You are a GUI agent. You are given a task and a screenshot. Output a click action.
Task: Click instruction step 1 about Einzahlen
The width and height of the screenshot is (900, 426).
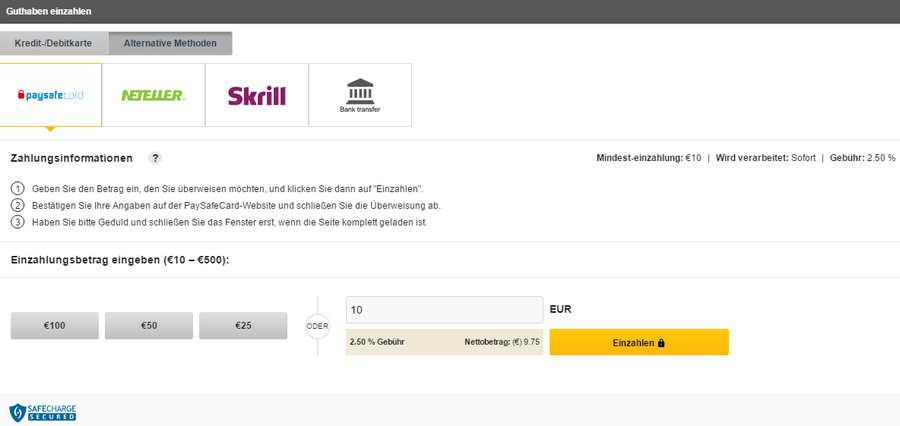point(228,188)
